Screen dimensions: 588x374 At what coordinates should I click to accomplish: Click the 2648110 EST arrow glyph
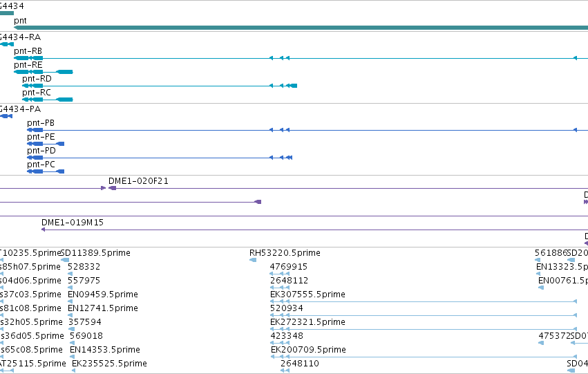(285, 371)
